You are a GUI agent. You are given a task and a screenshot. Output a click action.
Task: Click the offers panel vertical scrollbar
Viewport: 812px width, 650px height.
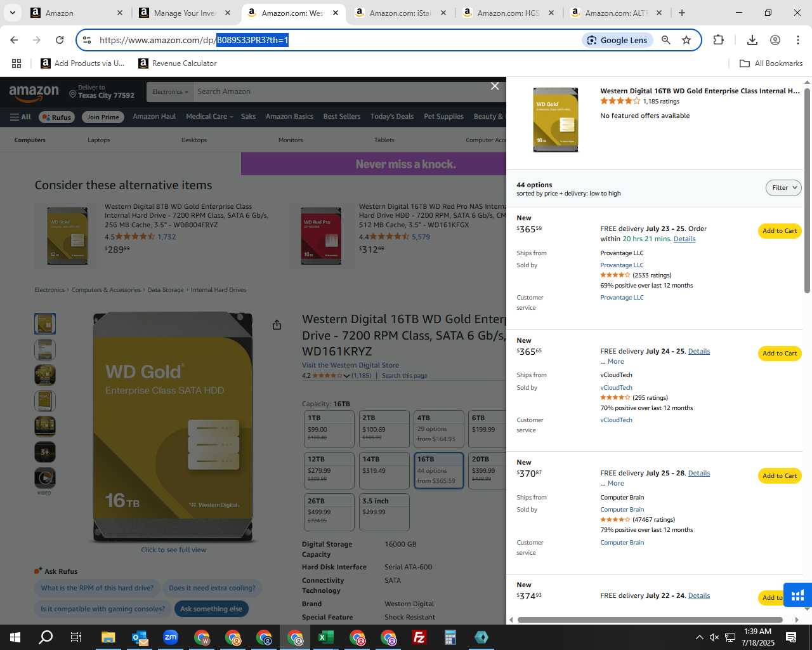click(807, 190)
